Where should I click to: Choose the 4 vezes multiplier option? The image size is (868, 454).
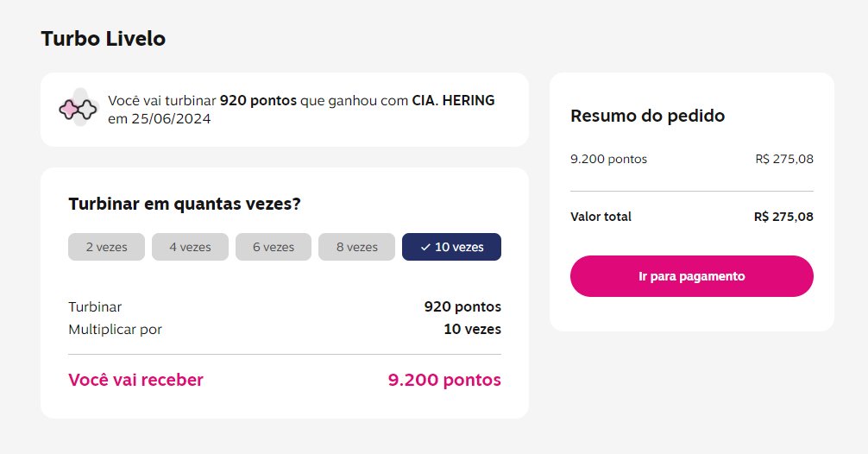(190, 247)
